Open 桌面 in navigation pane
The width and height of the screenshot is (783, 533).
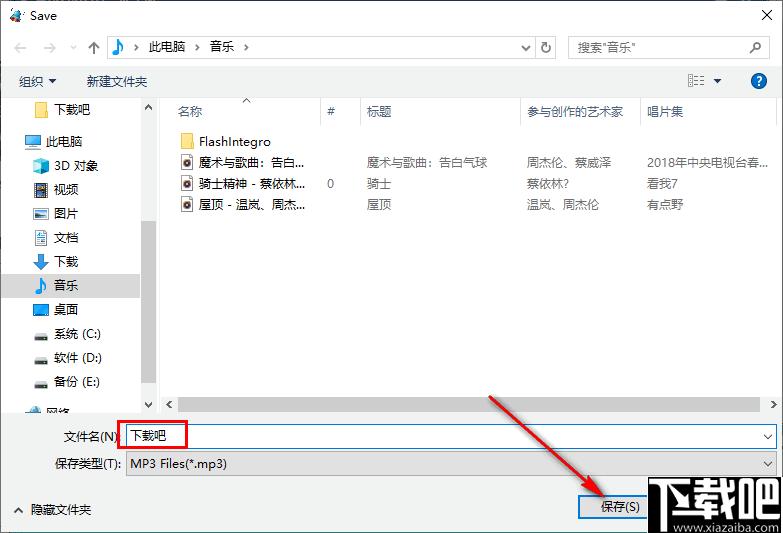pyautogui.click(x=66, y=309)
